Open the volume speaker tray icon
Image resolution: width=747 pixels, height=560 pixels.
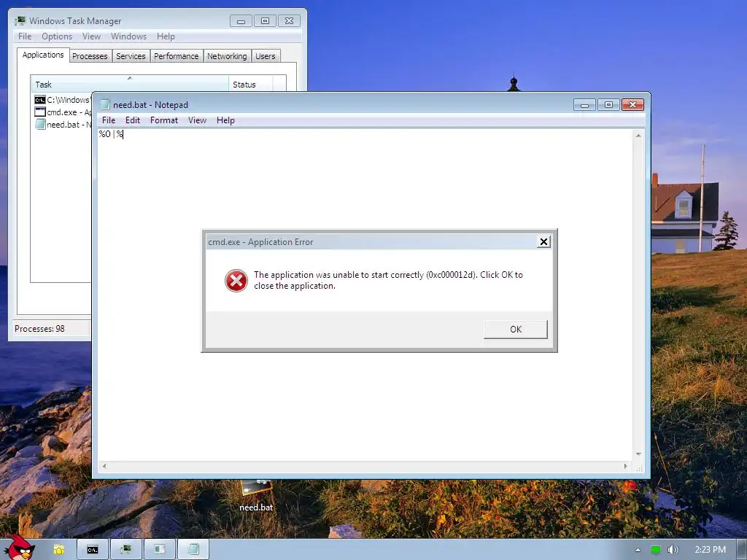[673, 550]
